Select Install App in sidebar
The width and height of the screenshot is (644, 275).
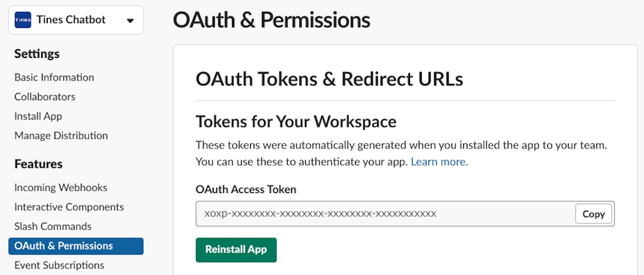(x=38, y=116)
